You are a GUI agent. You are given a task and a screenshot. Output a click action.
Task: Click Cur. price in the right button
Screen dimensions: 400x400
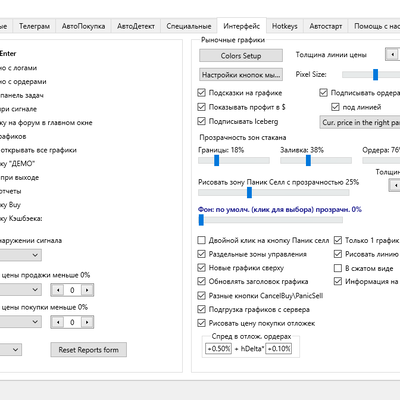(x=360, y=122)
